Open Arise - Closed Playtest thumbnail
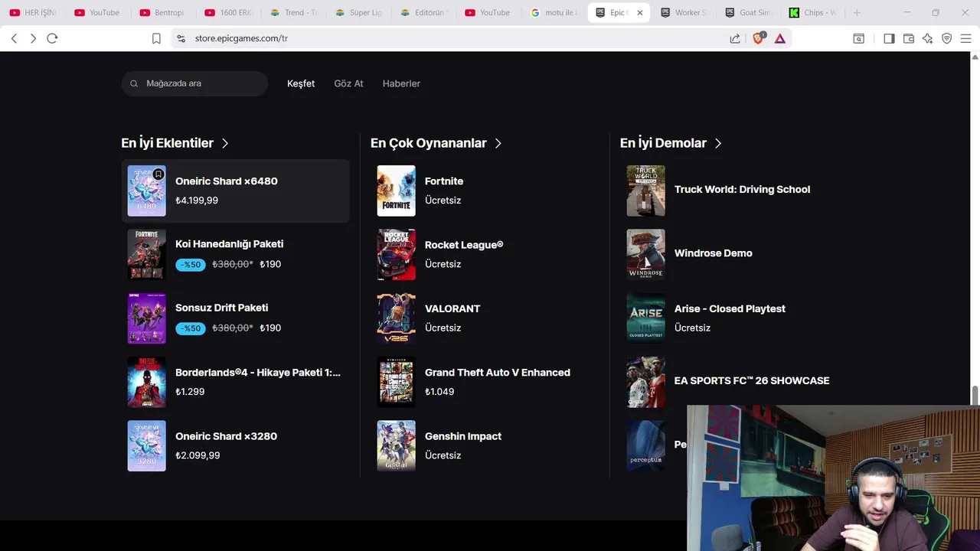Viewport: 980px width, 551px height. tap(646, 318)
